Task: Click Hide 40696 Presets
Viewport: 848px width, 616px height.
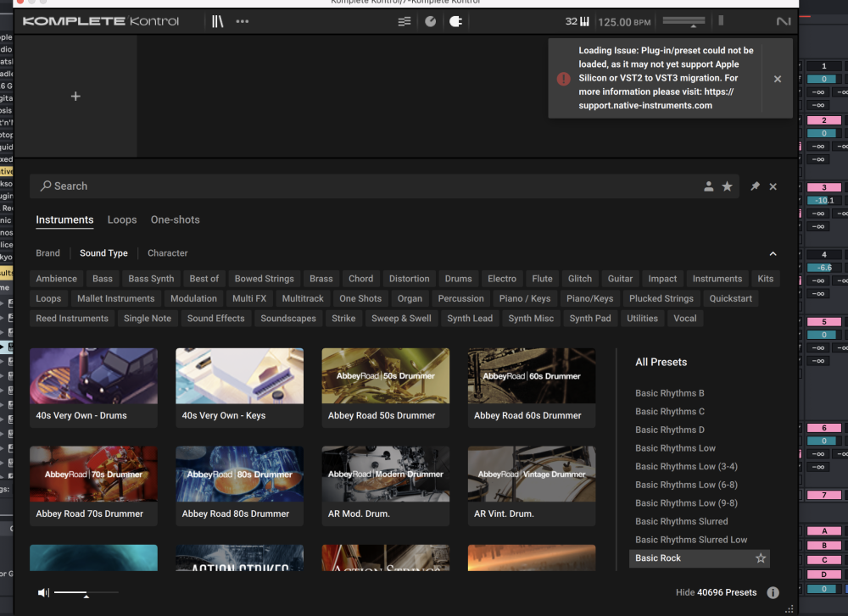Action: pos(716,593)
